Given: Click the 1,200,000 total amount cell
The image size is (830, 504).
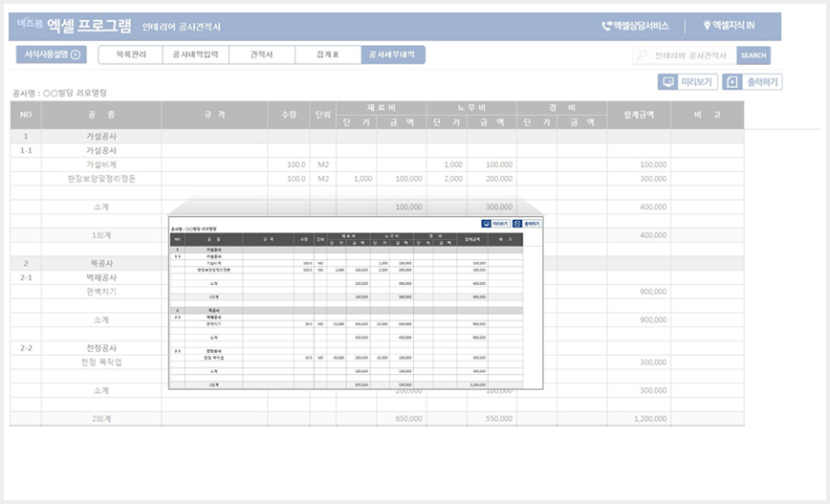Looking at the screenshot, I should [x=639, y=419].
